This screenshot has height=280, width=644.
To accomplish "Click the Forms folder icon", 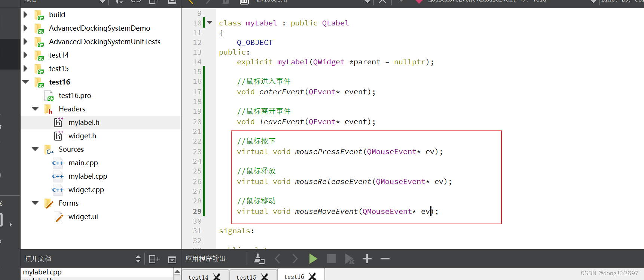I will coord(49,203).
